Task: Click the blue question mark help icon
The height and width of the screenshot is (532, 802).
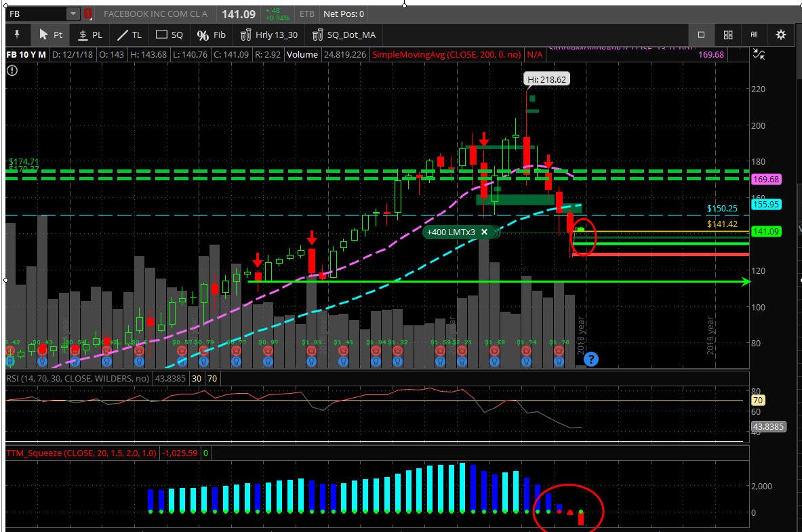Action: [590, 359]
